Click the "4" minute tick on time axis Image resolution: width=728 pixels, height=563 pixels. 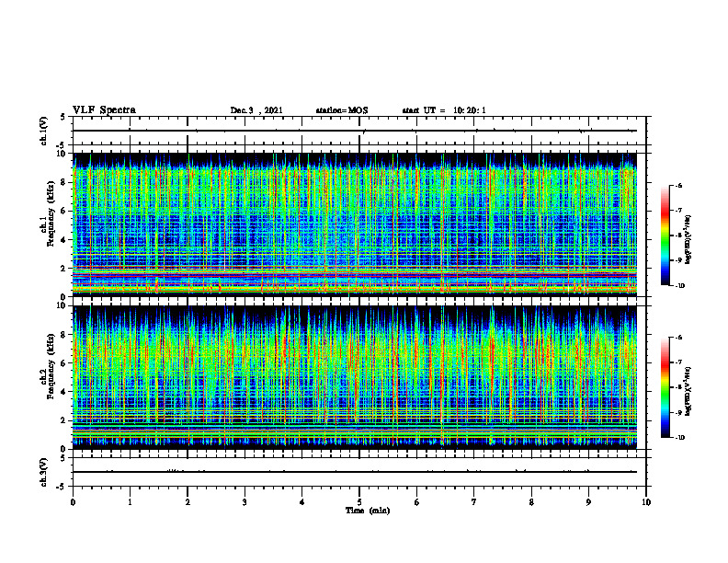[302, 502]
